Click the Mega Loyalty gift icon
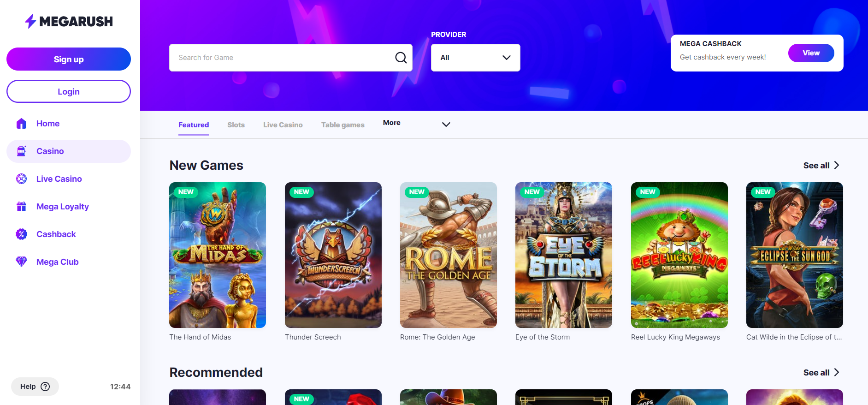 click(22, 207)
